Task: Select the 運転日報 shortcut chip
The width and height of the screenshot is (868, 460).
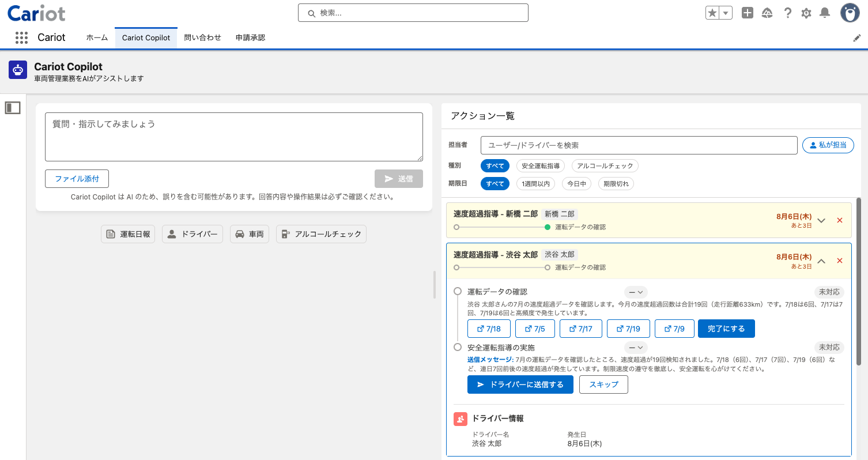Action: coord(128,234)
